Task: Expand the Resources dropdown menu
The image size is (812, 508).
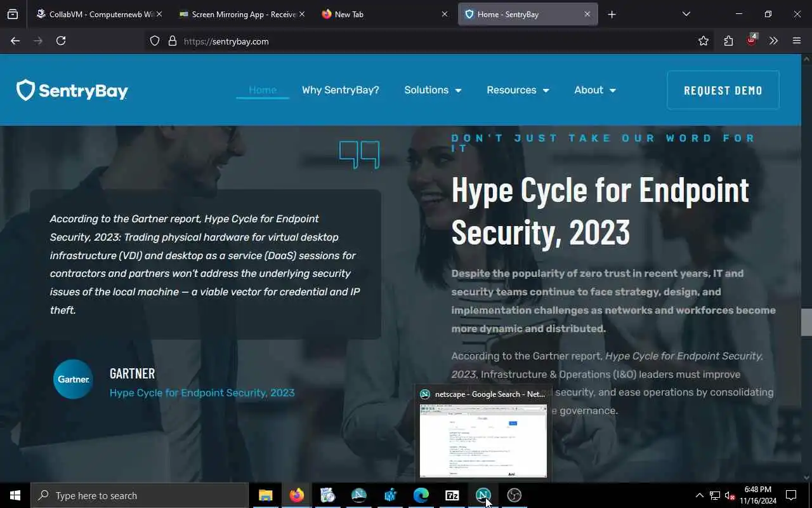Action: pos(518,90)
